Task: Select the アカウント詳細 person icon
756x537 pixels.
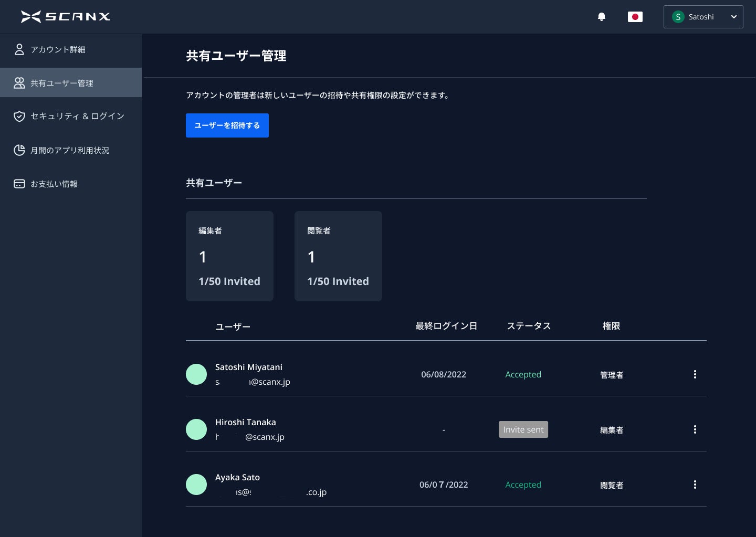Action: [x=19, y=49]
